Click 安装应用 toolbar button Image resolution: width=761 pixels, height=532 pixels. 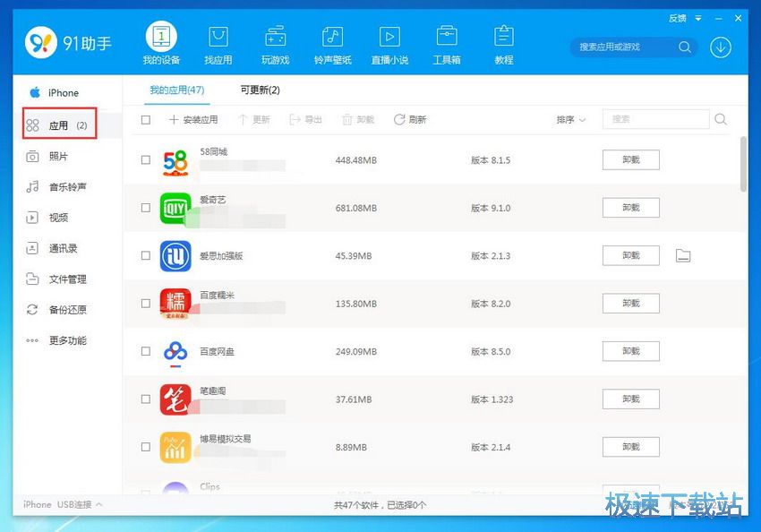click(x=193, y=119)
